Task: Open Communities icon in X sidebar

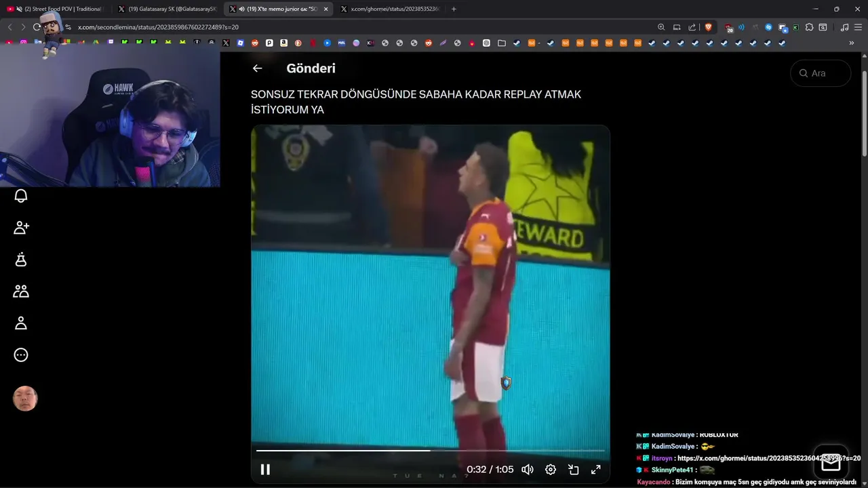Action: pos(21,291)
